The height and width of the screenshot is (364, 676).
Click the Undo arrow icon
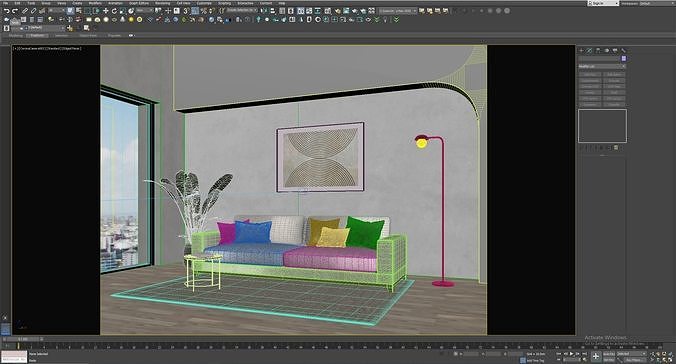click(x=7, y=11)
